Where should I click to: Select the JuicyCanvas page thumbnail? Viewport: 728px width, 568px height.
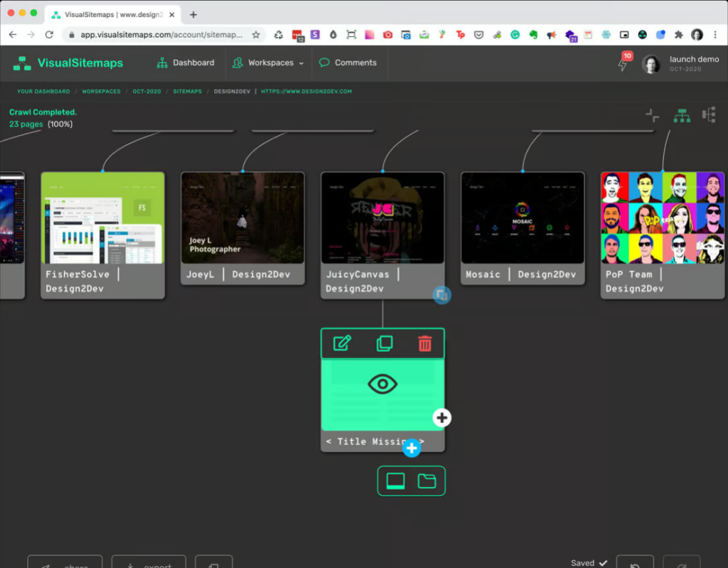(382, 218)
